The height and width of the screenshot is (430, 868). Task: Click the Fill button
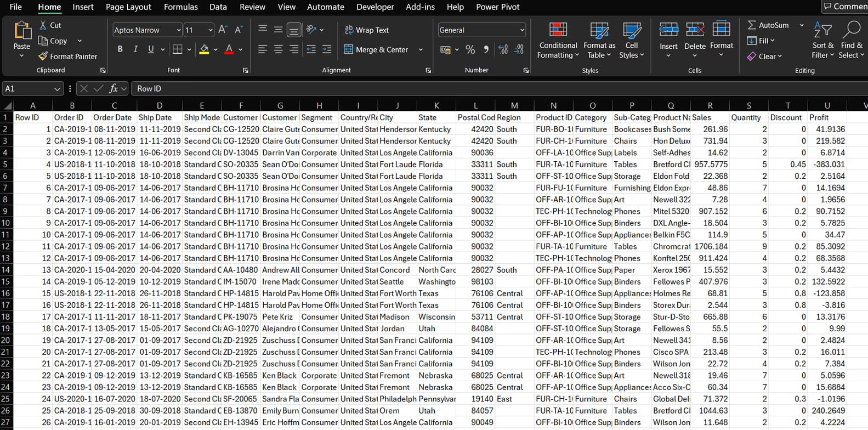coord(761,41)
